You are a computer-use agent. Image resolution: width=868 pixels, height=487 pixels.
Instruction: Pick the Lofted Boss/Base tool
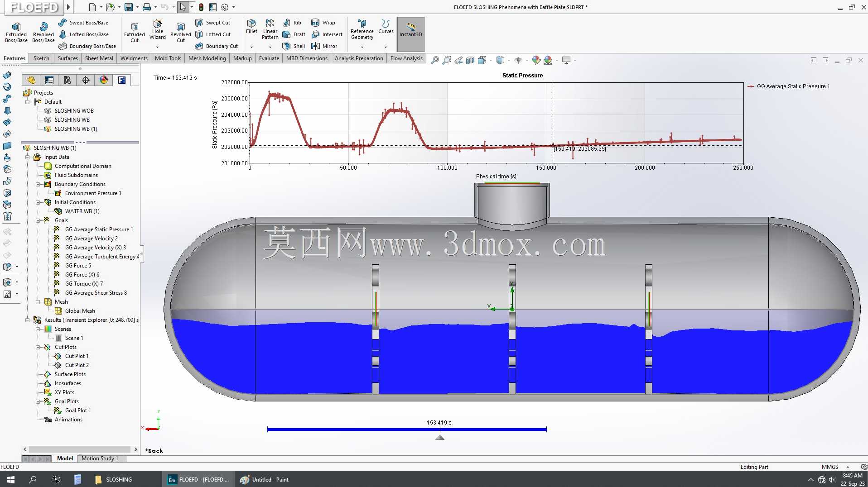[83, 34]
